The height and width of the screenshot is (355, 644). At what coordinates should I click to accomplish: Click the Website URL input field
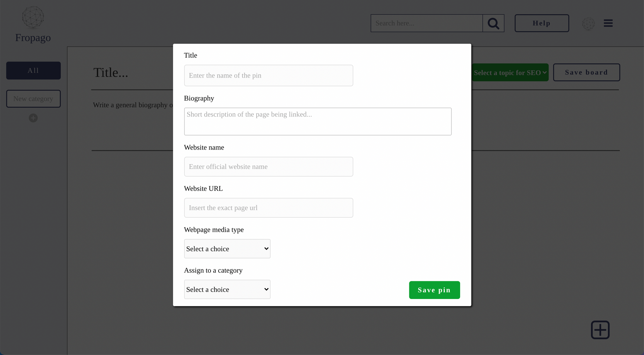(x=269, y=208)
